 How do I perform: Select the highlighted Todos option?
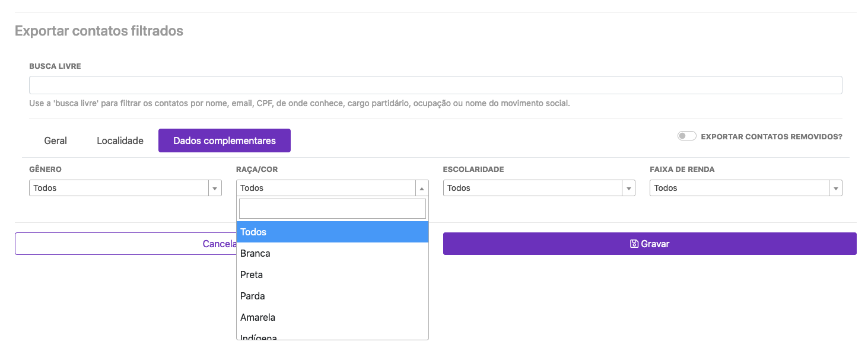(x=332, y=232)
